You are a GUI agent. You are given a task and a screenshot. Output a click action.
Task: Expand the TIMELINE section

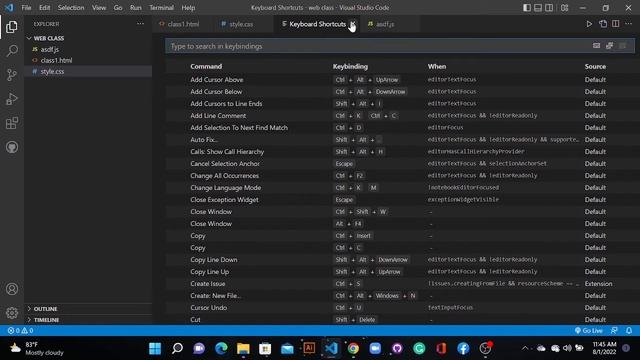click(88, 320)
